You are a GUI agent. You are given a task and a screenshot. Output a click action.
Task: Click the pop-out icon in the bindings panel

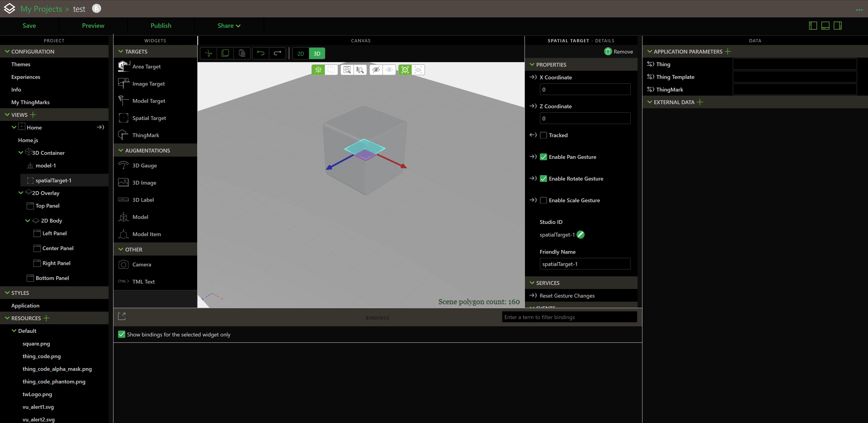click(x=122, y=316)
